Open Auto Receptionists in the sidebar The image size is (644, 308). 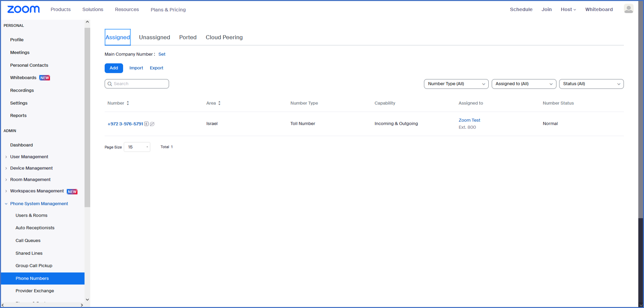click(x=35, y=228)
